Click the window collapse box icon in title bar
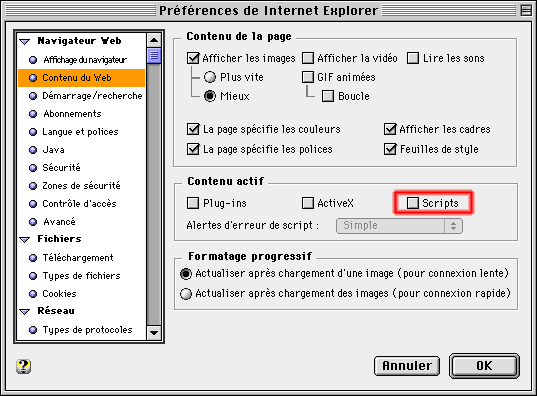This screenshot has height=396, width=537. click(526, 11)
